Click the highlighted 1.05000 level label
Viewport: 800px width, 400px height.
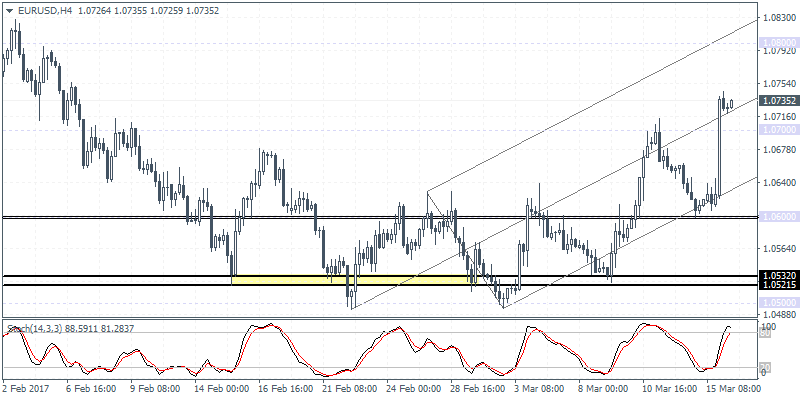tap(778, 303)
